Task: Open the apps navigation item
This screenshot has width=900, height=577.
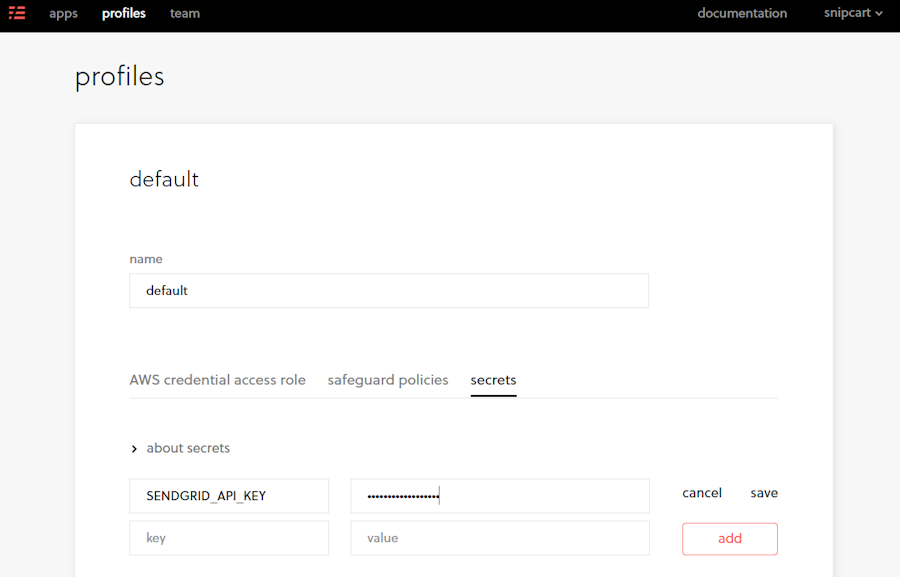Action: click(x=63, y=14)
